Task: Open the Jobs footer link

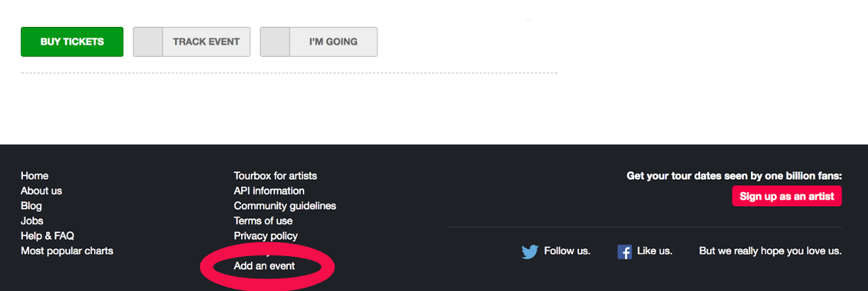Action: tap(32, 221)
